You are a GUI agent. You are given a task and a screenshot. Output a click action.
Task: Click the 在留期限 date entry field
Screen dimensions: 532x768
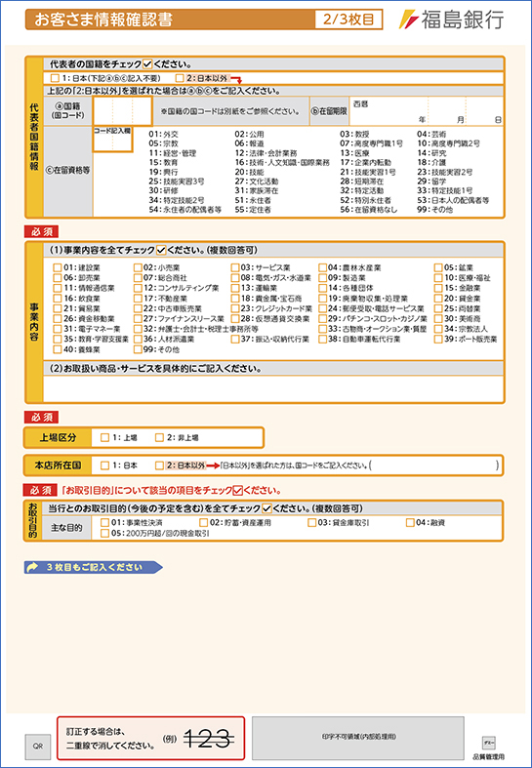pos(427,111)
